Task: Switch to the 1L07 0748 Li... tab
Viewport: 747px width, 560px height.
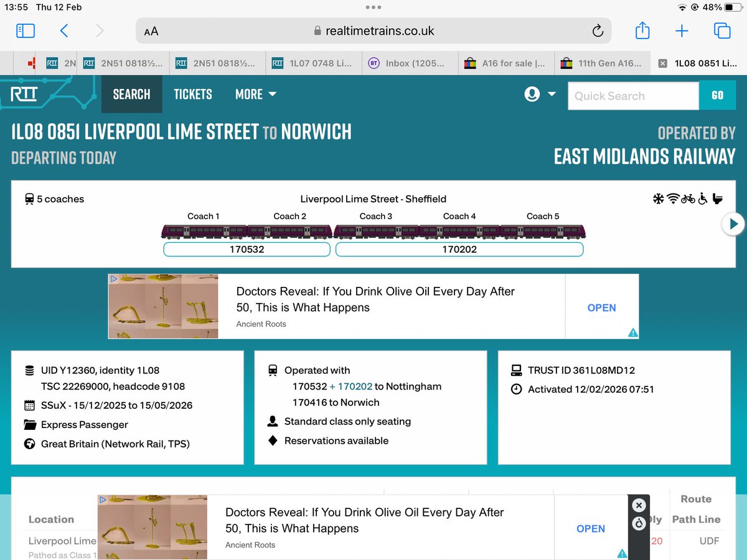Action: point(312,63)
